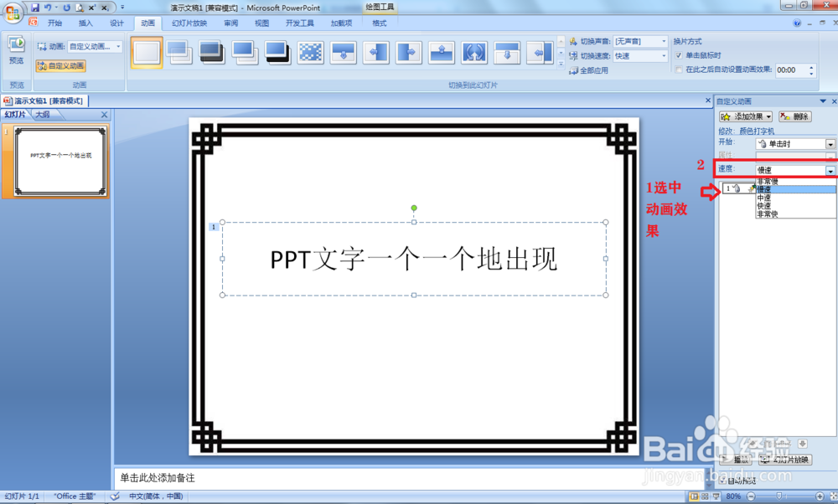This screenshot has width=838, height=504.
Task: Enable automatic advance after time checkbox
Action: tap(679, 69)
